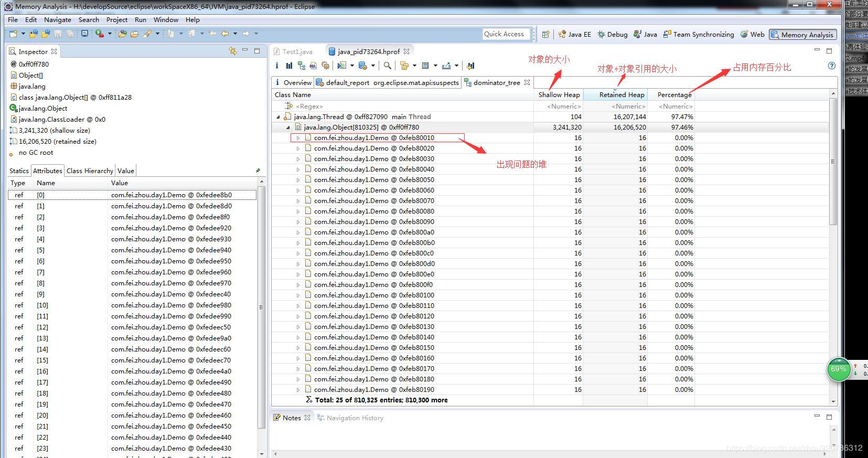
Task: Click the Run Expert System Test icon
Action: [342, 66]
